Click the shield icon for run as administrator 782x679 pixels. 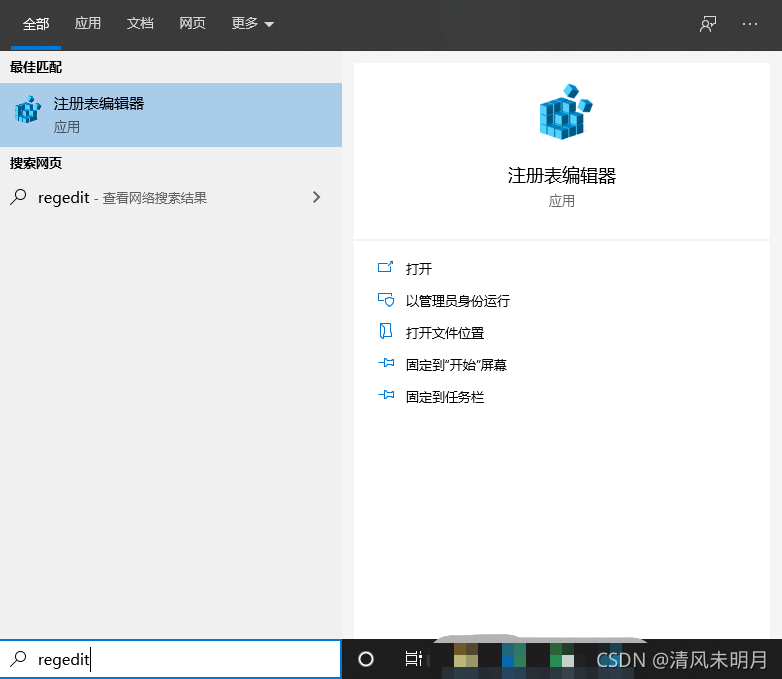click(x=386, y=299)
